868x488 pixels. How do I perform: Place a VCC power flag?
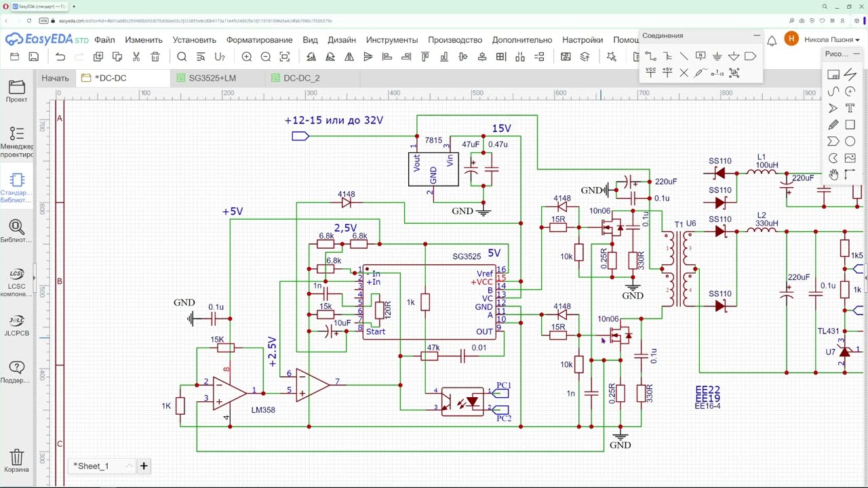(650, 73)
